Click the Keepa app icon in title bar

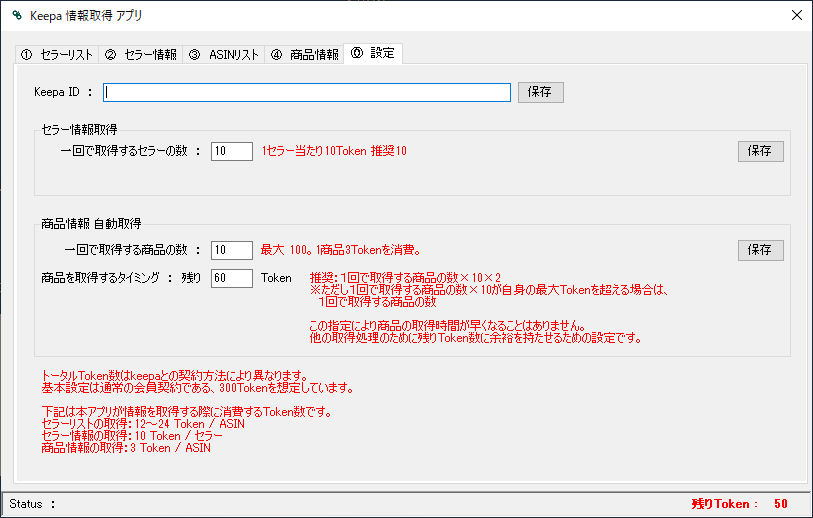tap(17, 15)
